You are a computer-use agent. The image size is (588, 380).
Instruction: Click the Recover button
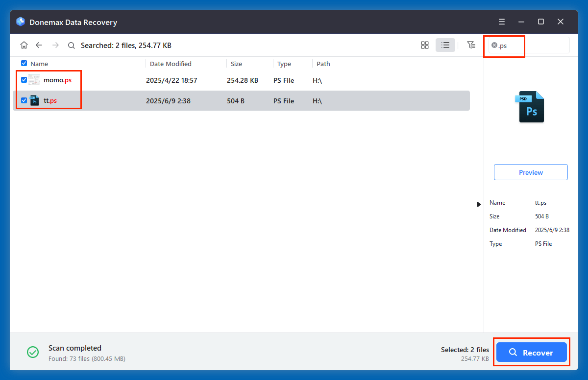point(531,352)
